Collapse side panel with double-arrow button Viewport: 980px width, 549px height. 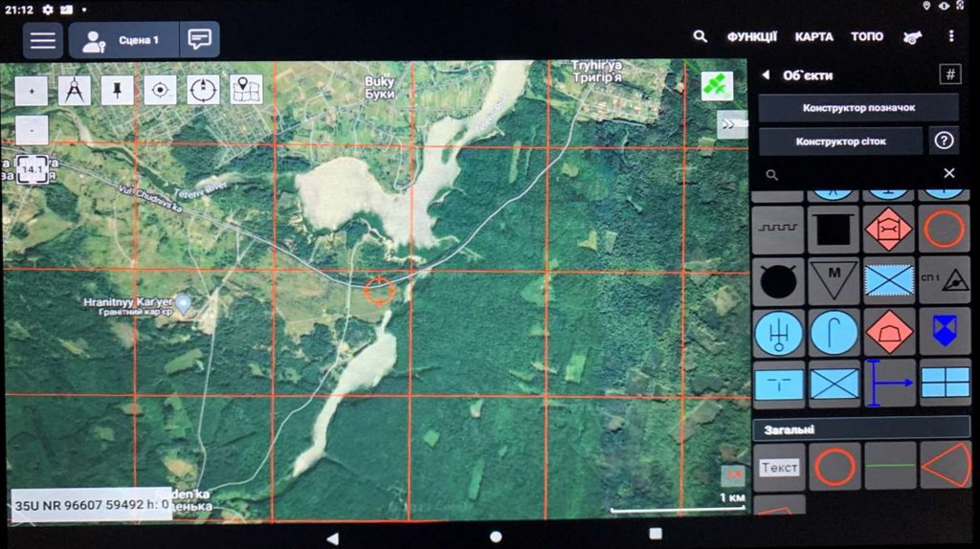[732, 123]
